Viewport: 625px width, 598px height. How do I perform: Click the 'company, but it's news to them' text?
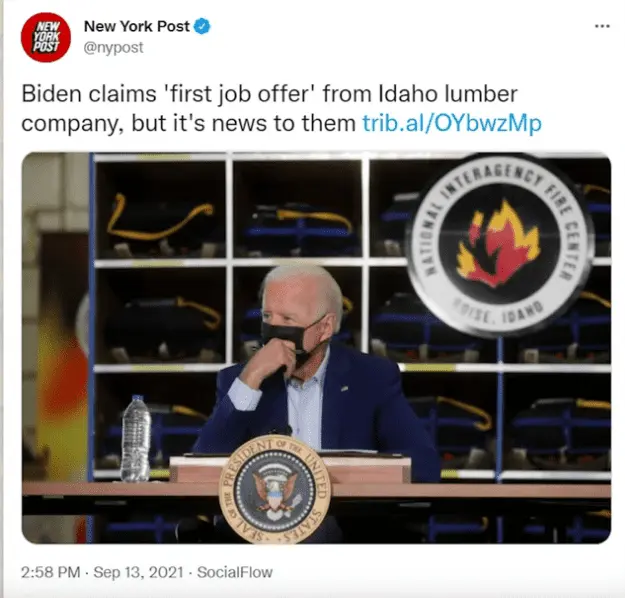pyautogui.click(x=189, y=123)
